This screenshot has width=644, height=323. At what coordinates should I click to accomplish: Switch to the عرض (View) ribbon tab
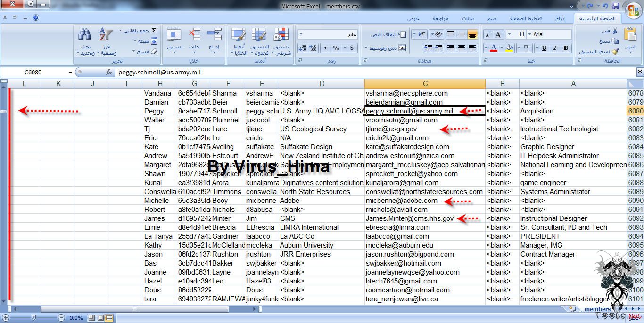point(413,18)
